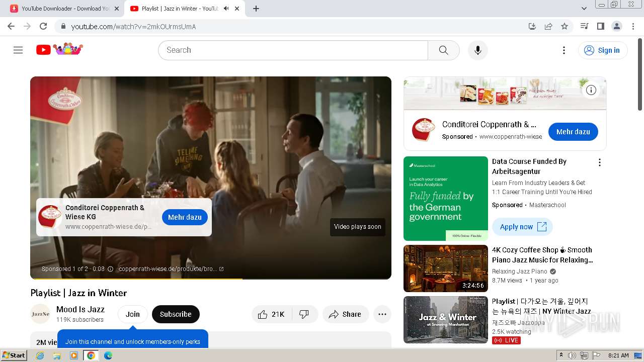
Task: Dislike the video with thumbs down
Action: pos(304,314)
